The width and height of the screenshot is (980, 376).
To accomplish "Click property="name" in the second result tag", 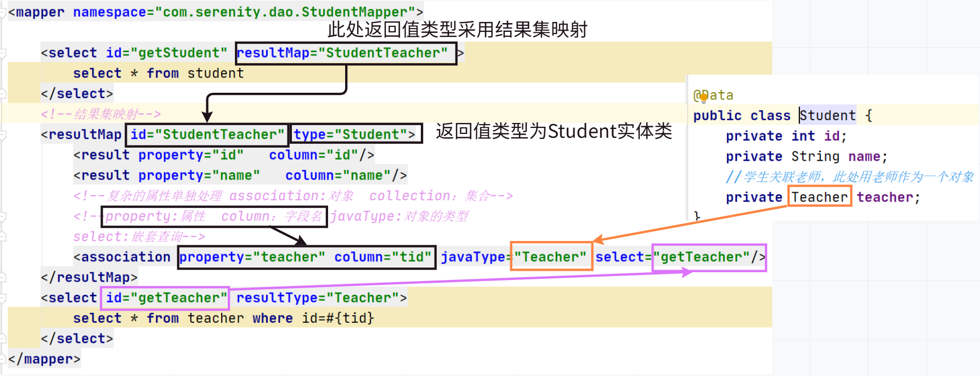I will 199,175.
